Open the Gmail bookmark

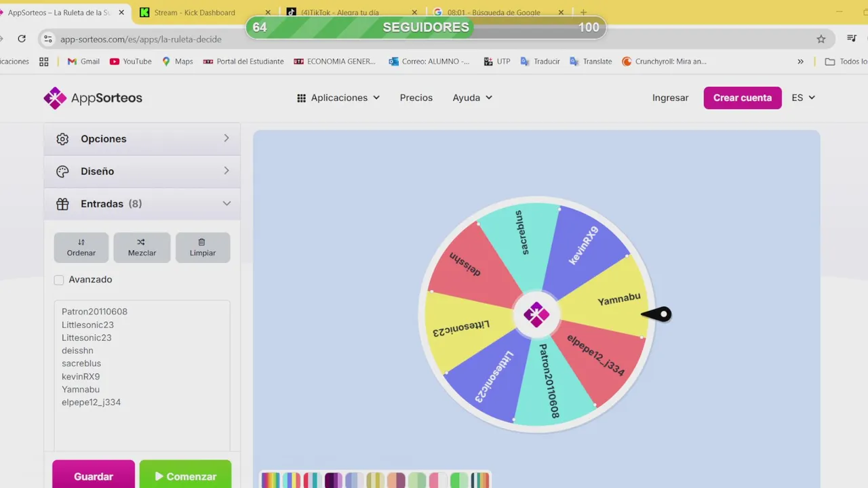click(83, 61)
